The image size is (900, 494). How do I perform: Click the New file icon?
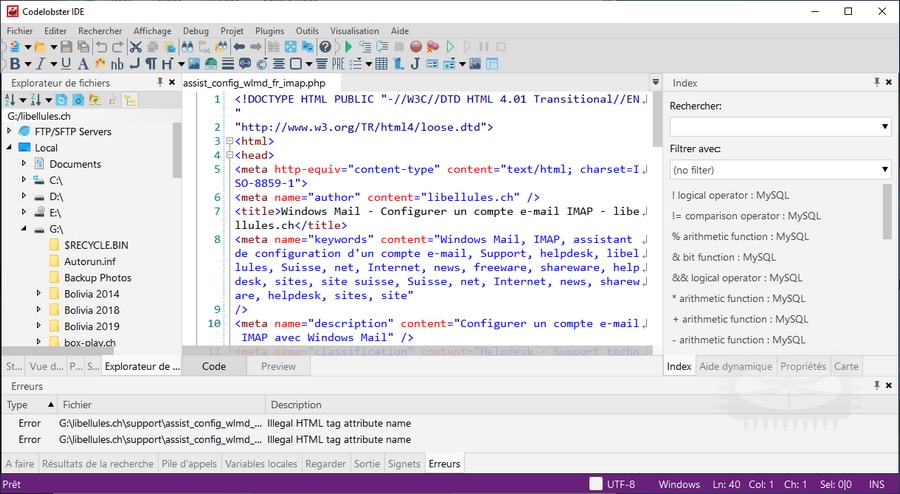point(14,47)
